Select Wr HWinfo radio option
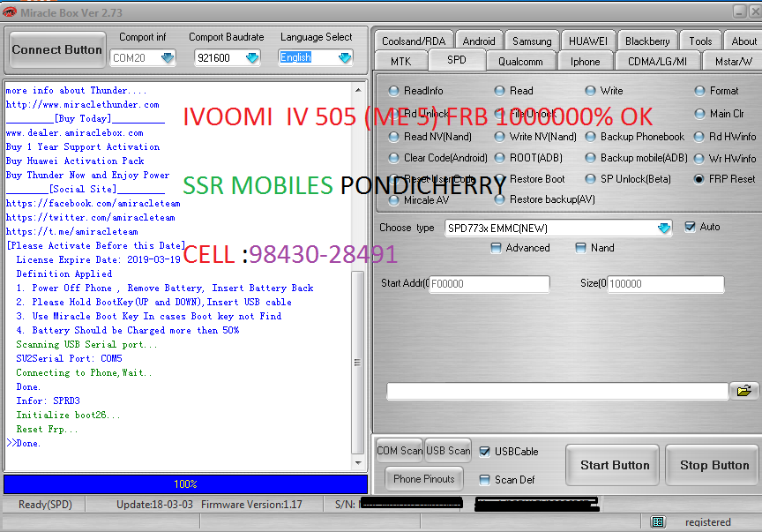This screenshot has width=762, height=532. [x=699, y=159]
